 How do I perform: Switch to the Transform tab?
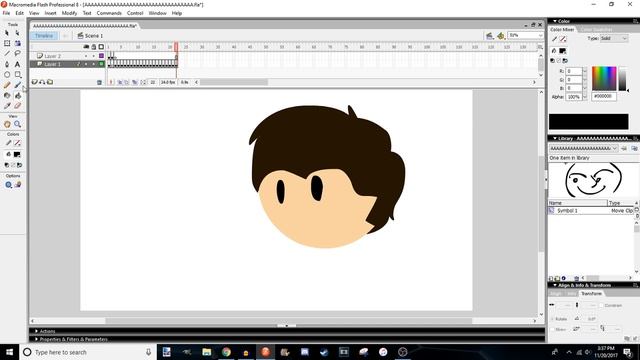coord(591,293)
